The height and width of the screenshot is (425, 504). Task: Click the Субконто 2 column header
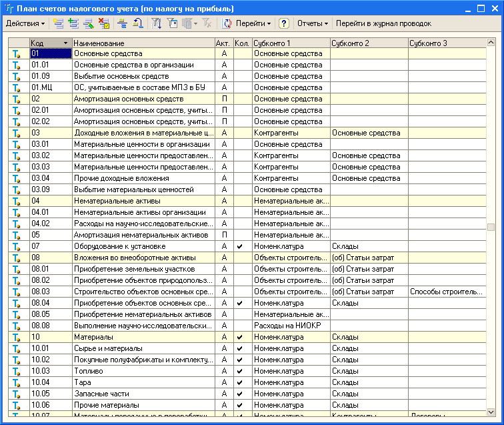[x=369, y=43]
